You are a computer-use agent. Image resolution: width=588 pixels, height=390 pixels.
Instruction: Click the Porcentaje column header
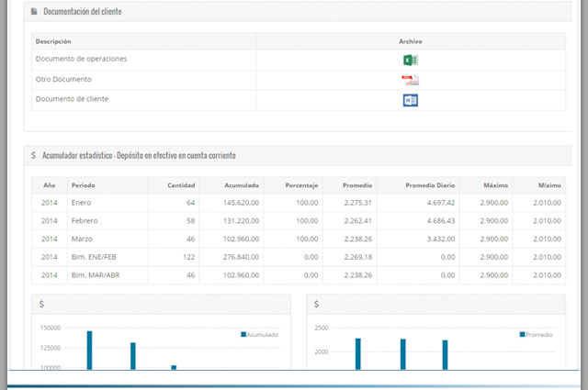[301, 185]
